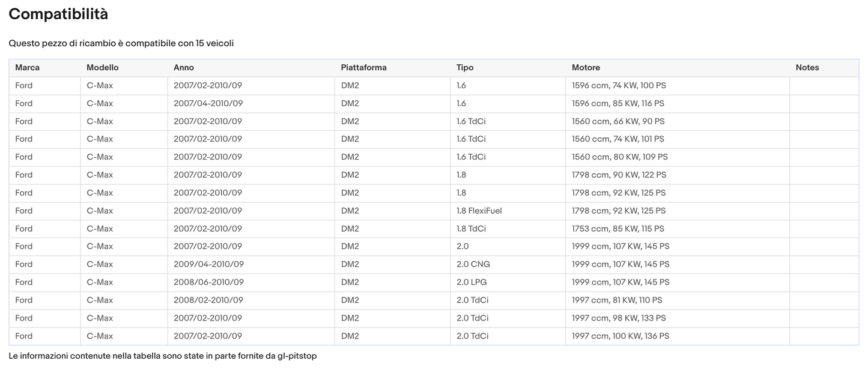Viewport: 868px width, 369px height.
Task: Select the 1.8 TdCi type cell
Action: (471, 229)
